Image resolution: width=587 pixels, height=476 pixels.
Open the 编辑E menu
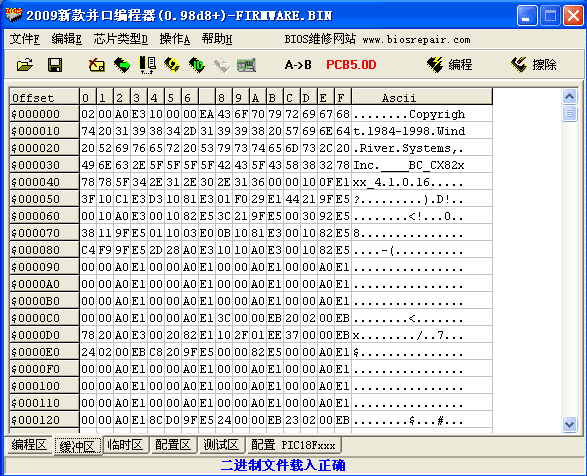[x=67, y=39]
